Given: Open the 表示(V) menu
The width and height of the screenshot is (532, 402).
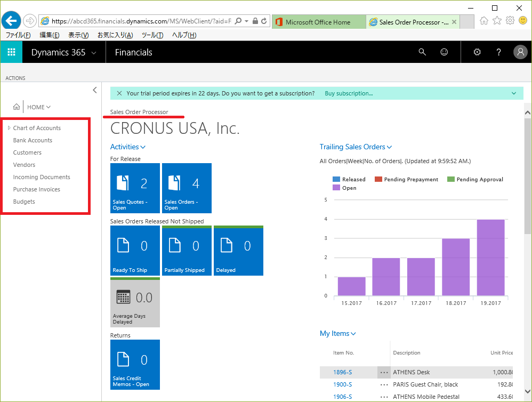Looking at the screenshot, I should pos(78,35).
